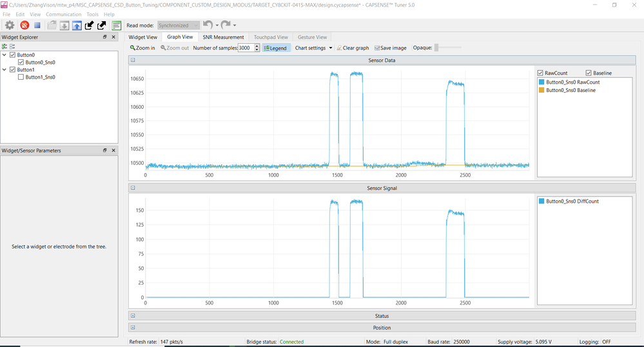The image size is (644, 347).
Task: Click the Clear graph eraser button
Action: [353, 48]
